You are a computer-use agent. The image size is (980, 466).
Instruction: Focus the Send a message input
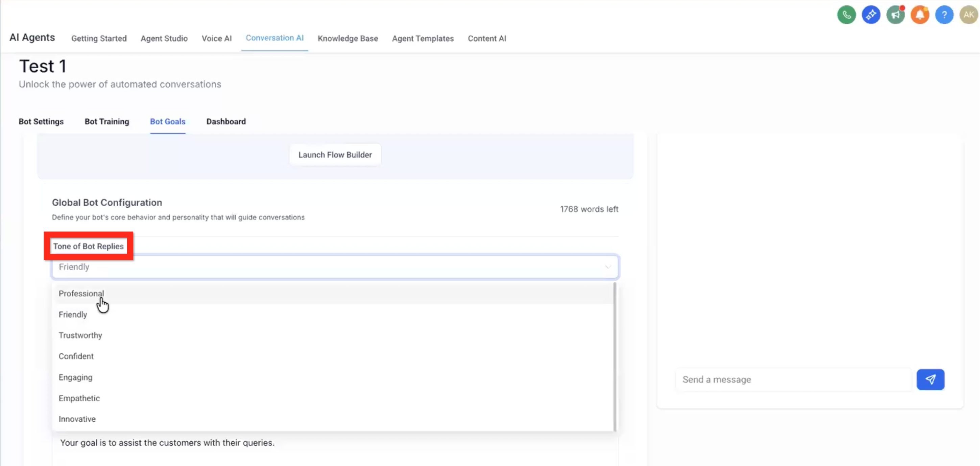coord(794,379)
